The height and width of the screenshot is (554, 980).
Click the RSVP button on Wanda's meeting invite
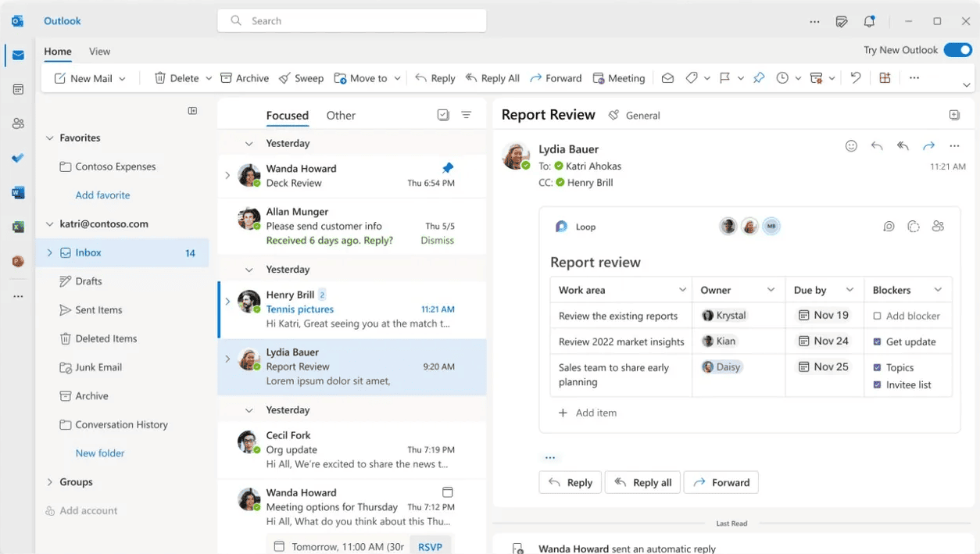[431, 545]
